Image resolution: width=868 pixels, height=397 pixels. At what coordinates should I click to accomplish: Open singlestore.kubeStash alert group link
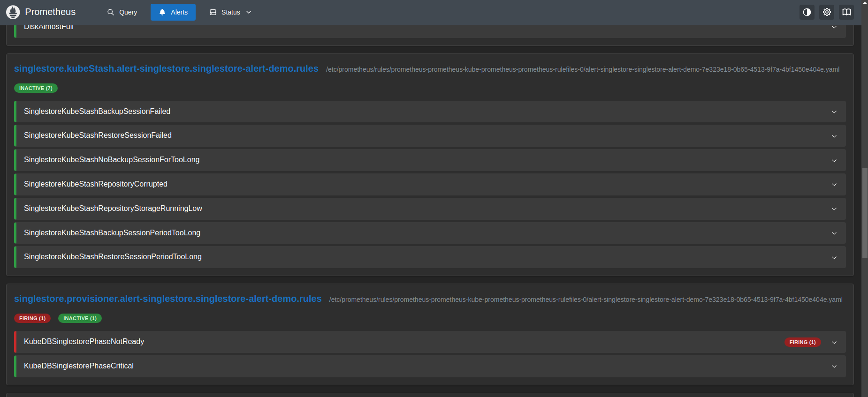click(x=166, y=68)
